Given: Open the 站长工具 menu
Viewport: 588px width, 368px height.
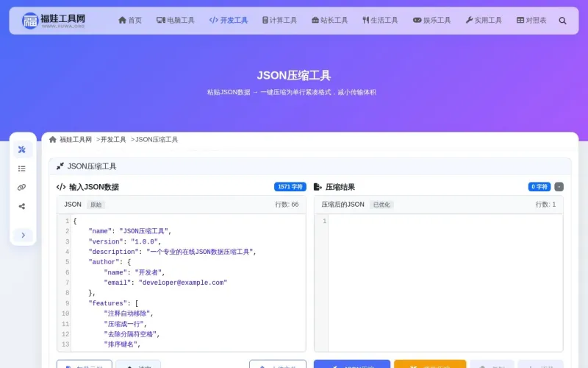Looking at the screenshot, I should (x=329, y=21).
